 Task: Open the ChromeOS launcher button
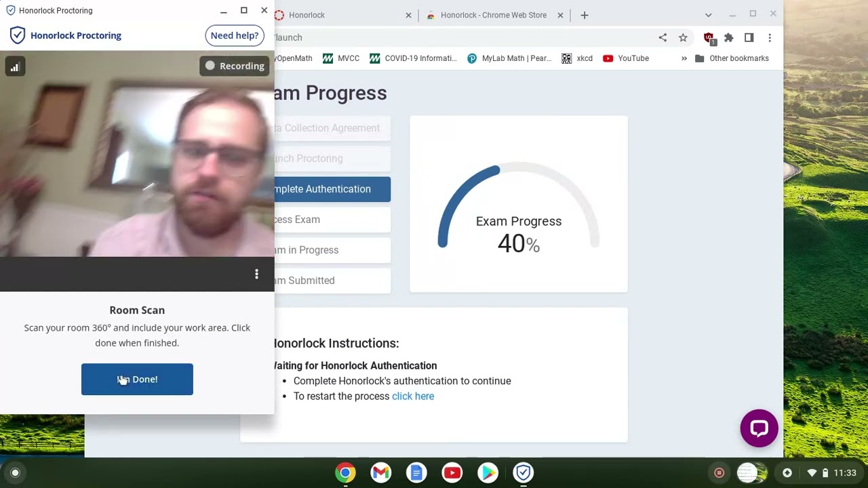click(x=15, y=473)
